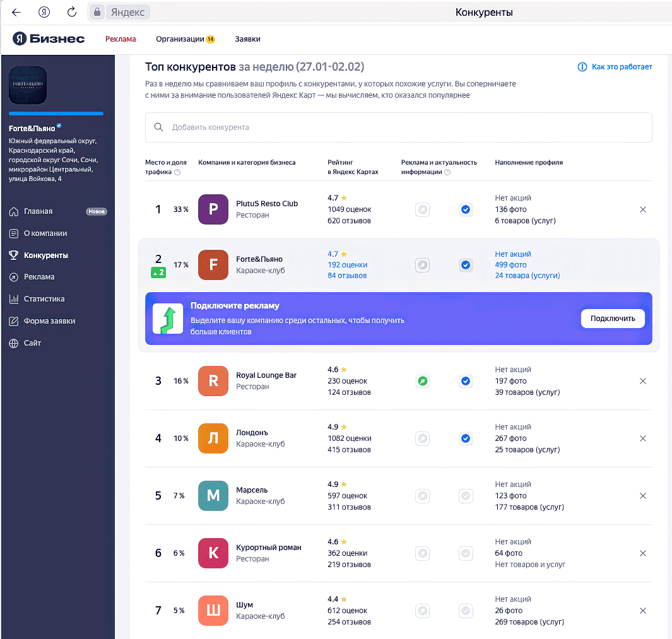
Task: Click the Подключить button
Action: tap(613, 319)
